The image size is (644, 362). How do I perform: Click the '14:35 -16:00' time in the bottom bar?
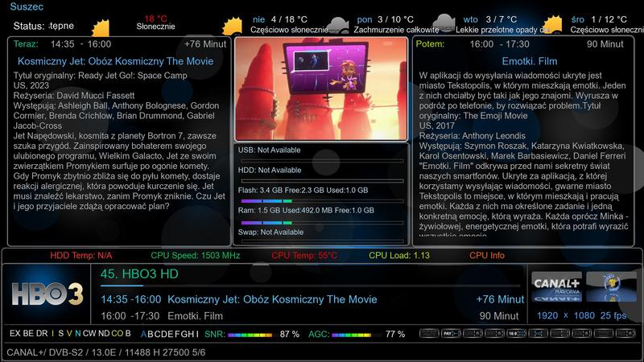pyautogui.click(x=131, y=299)
